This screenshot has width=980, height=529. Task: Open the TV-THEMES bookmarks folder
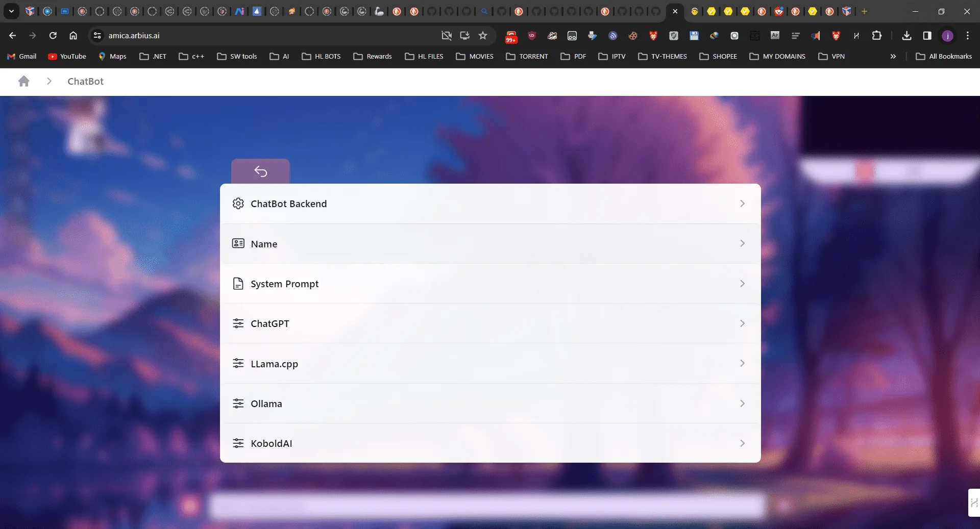pyautogui.click(x=663, y=56)
